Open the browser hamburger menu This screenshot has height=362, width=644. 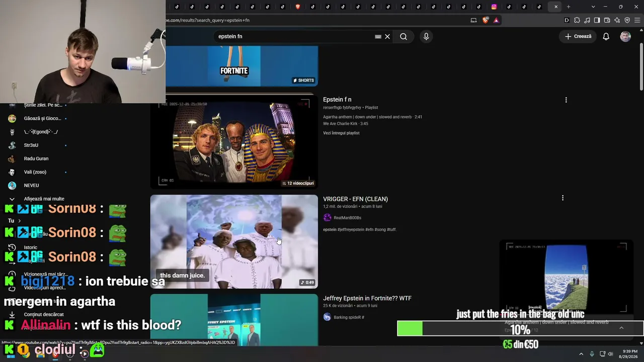(637, 20)
